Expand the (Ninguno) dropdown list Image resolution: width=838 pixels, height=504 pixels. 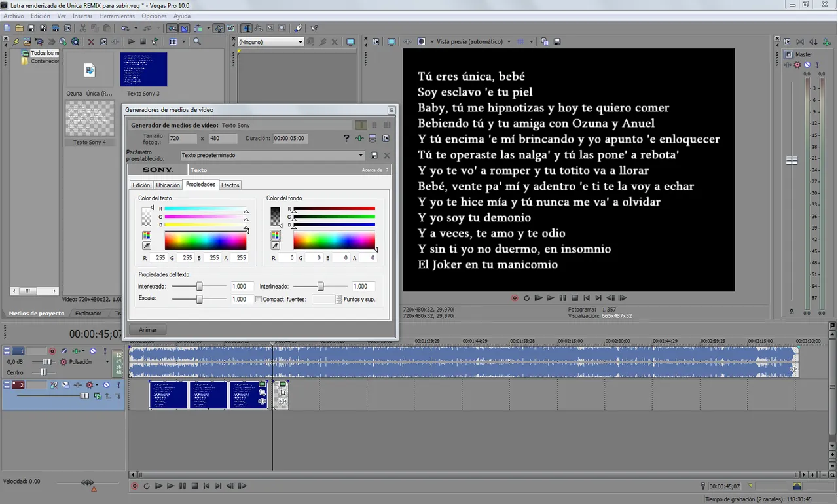(x=300, y=42)
